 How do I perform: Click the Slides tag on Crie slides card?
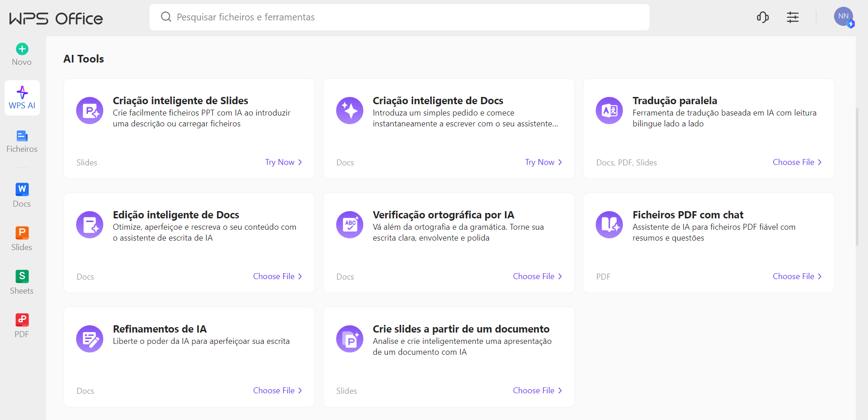pos(347,391)
